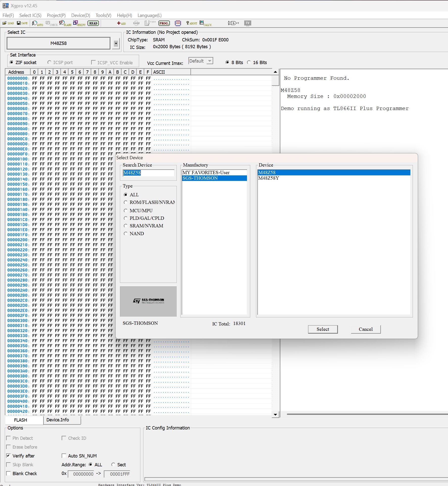Cancel the Select Device dialog

click(365, 329)
